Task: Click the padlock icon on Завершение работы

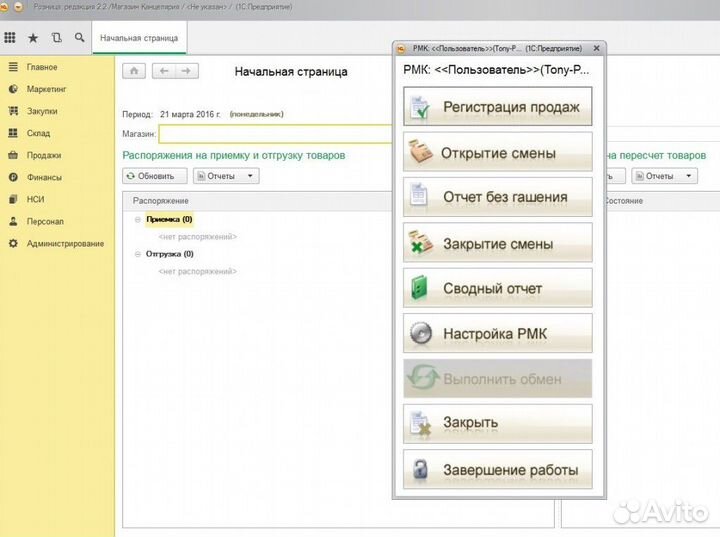Action: tap(420, 469)
